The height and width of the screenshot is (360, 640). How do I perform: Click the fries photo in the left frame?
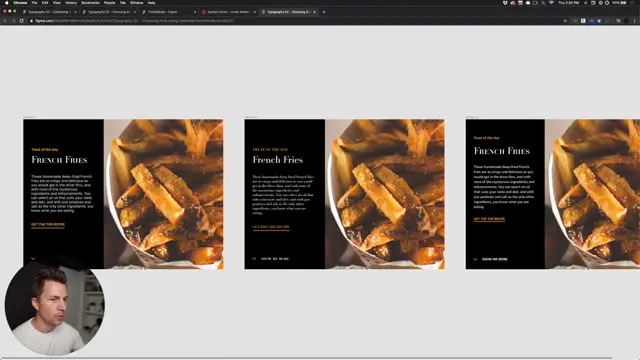click(x=164, y=194)
